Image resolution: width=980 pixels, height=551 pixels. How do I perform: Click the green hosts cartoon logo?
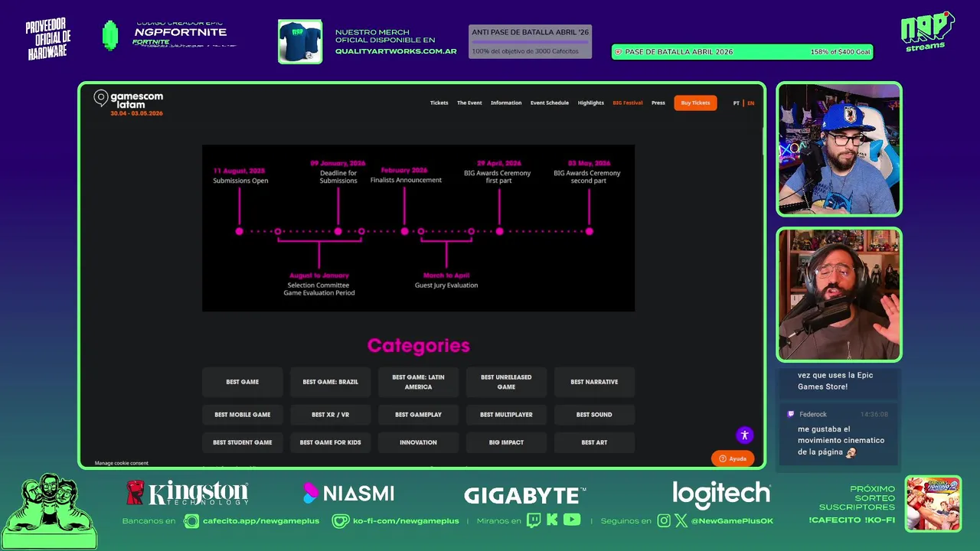[x=50, y=511]
